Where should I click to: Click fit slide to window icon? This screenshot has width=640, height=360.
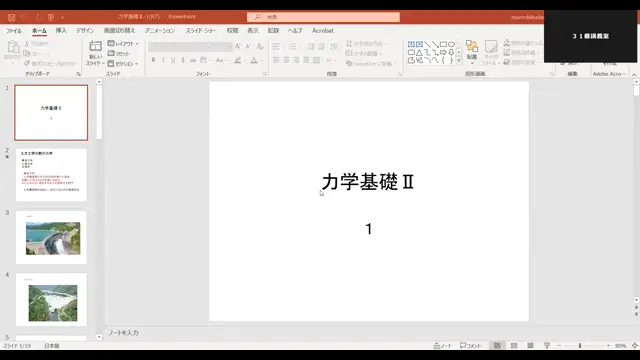(635, 346)
